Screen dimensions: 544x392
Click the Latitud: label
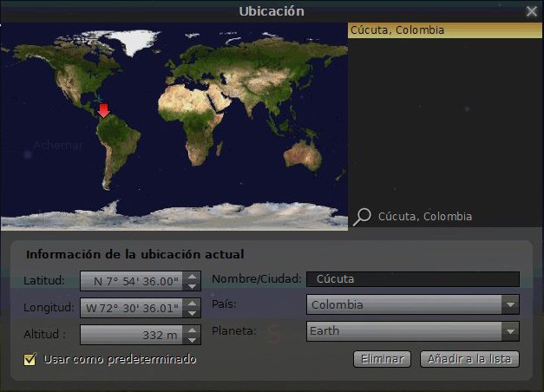[44, 280]
